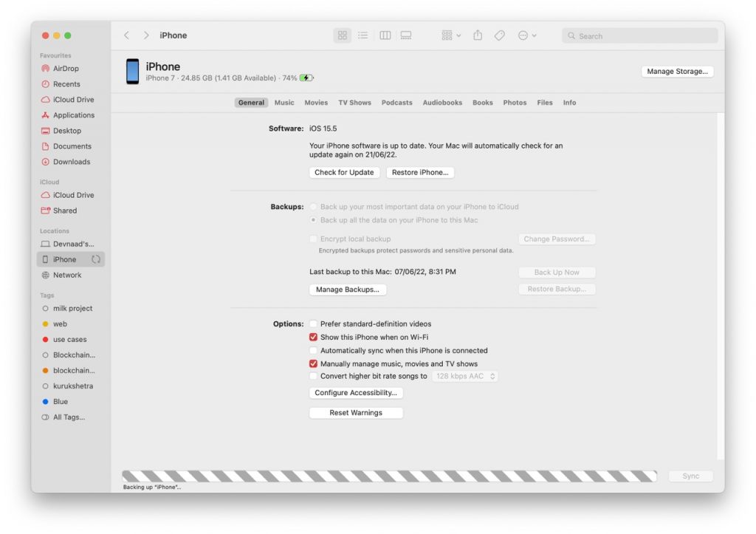The image size is (756, 534).
Task: Select the milk project tag
Action: point(72,308)
